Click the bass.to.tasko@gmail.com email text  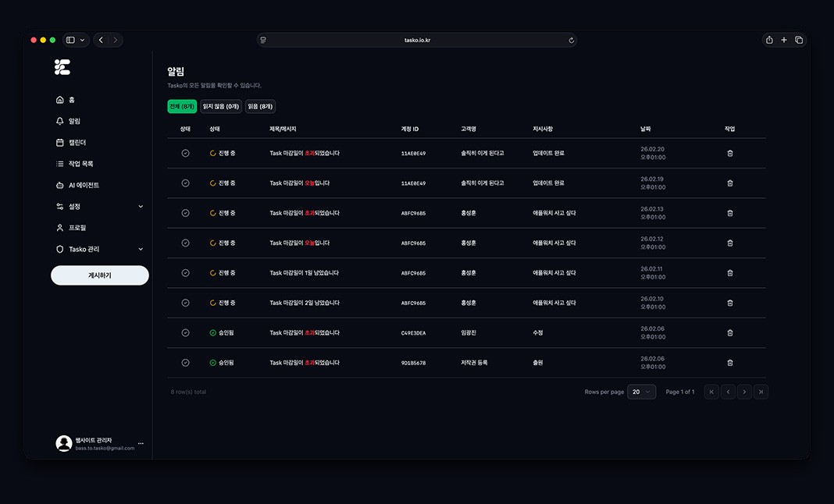(x=105, y=448)
